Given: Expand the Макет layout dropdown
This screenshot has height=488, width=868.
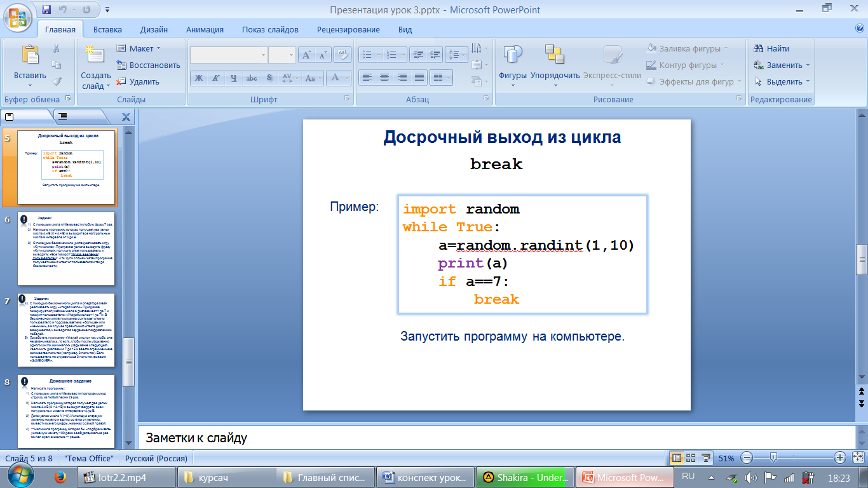Looking at the screenshot, I should pos(139,48).
